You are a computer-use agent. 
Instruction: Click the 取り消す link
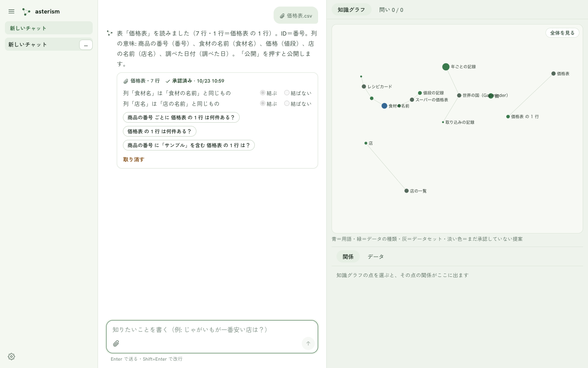click(x=134, y=159)
